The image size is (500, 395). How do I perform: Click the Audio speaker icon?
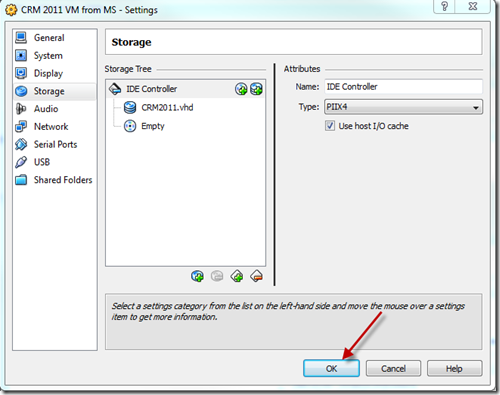[21, 109]
